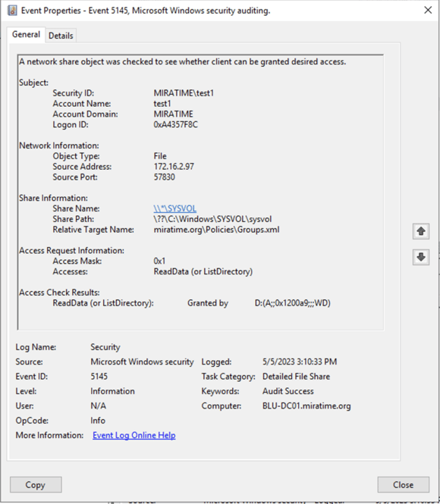Close the Event Properties window with X
Screen dimensions: 440x504
[x=428, y=11]
